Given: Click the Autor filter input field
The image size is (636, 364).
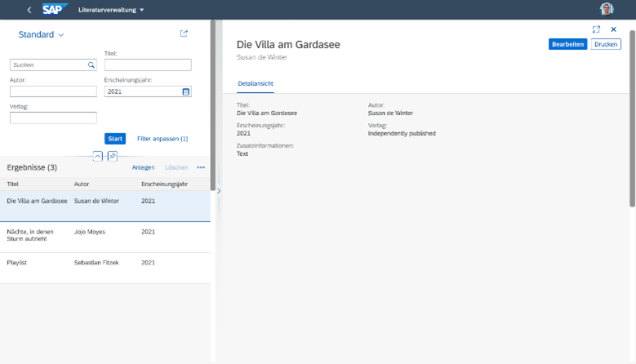Looking at the screenshot, I should tap(53, 91).
